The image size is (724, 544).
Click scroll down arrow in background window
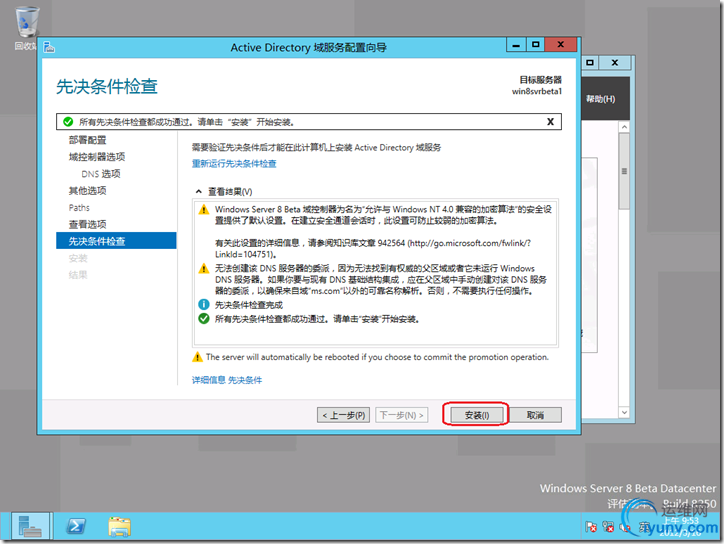(624, 412)
